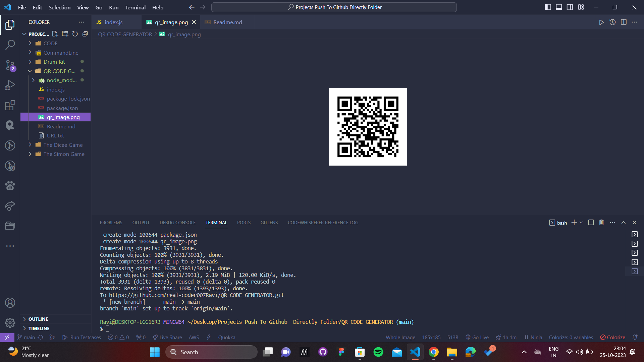The image size is (644, 362).
Task: Collapse the QR CODE GENERATOR folder
Action: tap(30, 71)
